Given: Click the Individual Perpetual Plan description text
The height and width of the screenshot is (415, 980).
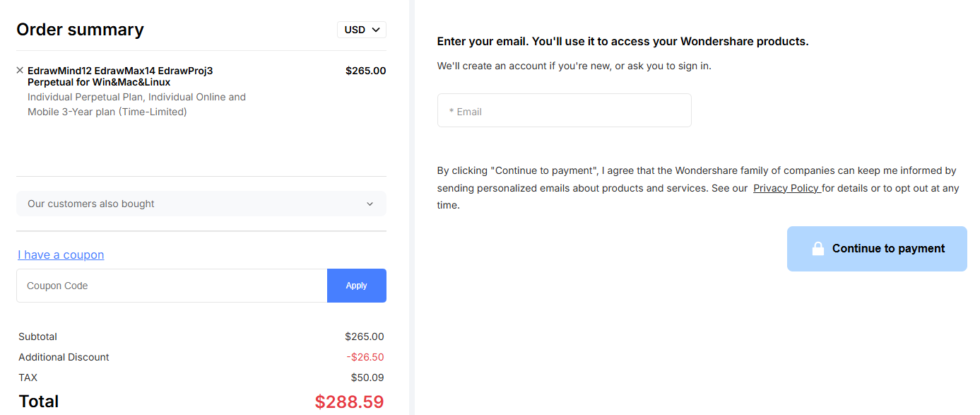Looking at the screenshot, I should coord(136,104).
